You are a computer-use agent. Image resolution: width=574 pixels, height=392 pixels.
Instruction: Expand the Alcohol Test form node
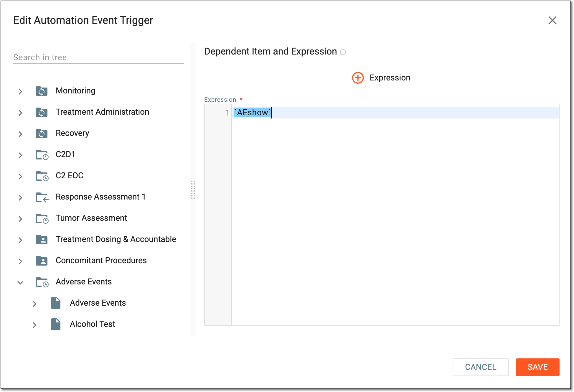(x=34, y=325)
